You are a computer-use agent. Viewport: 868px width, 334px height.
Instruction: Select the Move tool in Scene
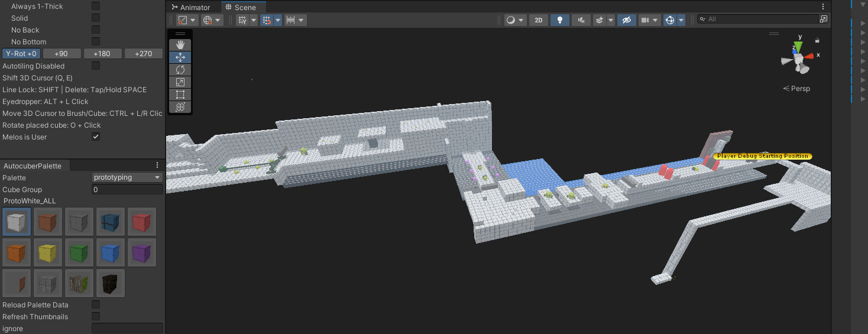coord(180,57)
